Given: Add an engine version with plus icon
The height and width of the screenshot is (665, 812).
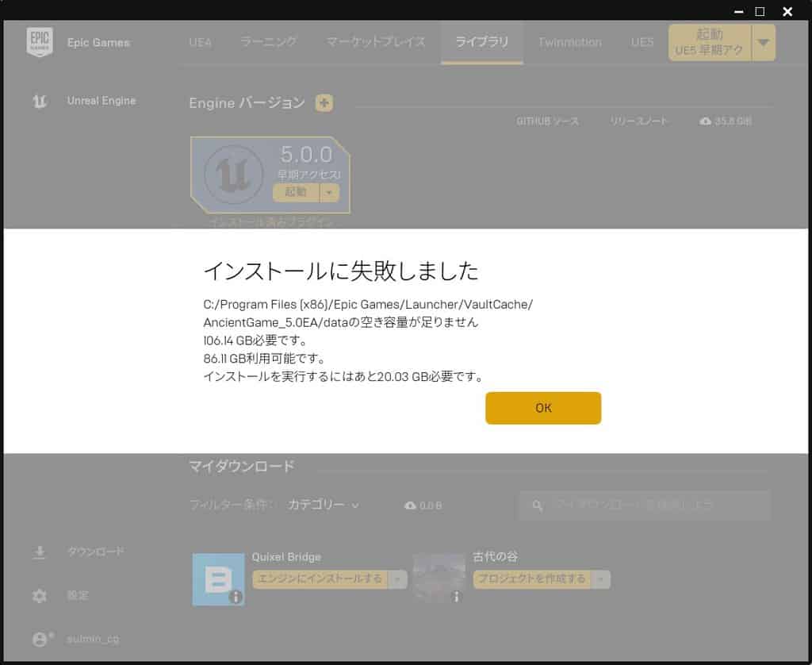Looking at the screenshot, I should [324, 102].
